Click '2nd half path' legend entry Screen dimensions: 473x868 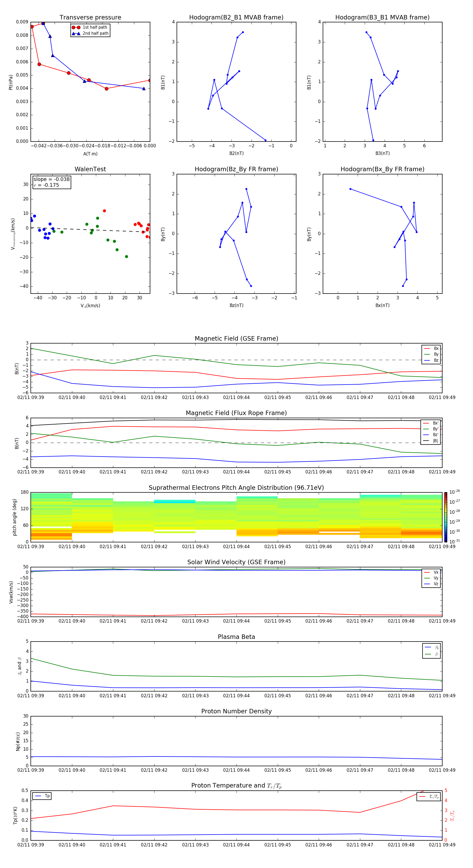tap(90, 33)
